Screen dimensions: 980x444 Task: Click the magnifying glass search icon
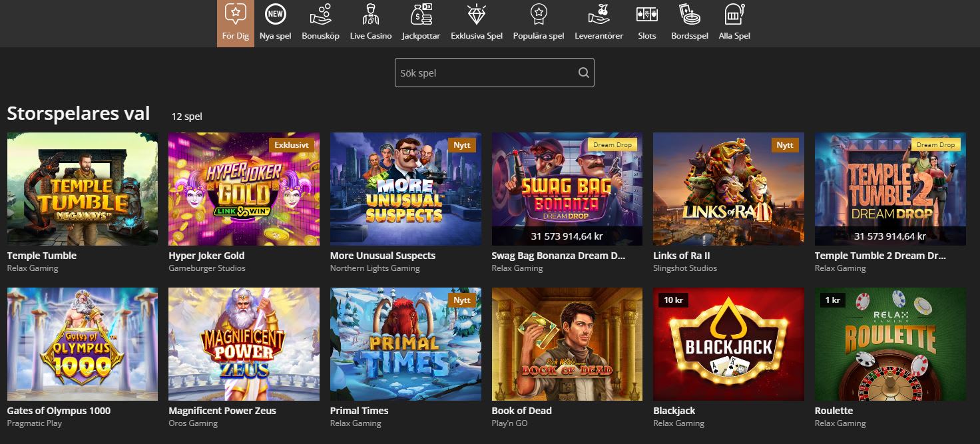click(583, 73)
